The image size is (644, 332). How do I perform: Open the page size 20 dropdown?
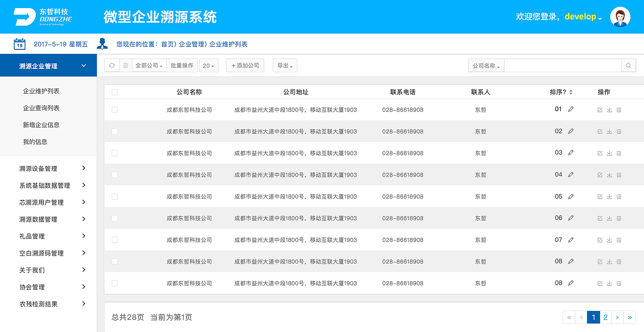pos(209,65)
